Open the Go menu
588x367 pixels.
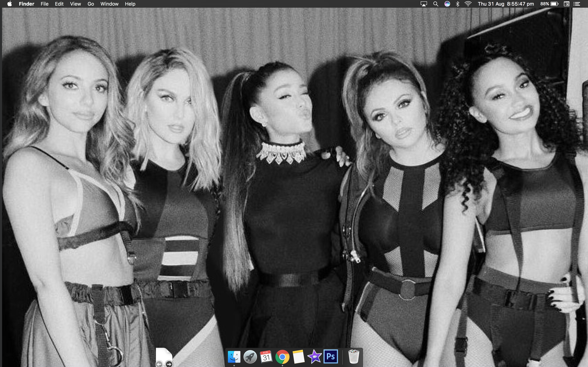(x=91, y=4)
